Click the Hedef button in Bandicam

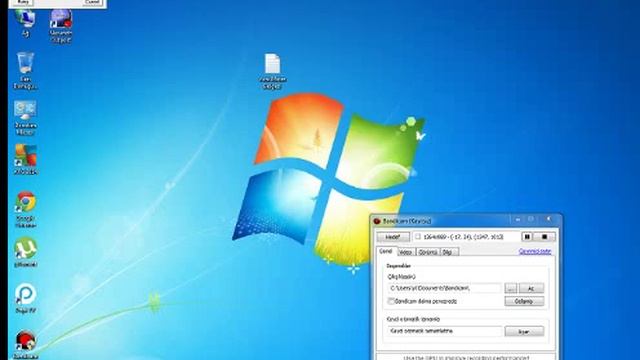(393, 237)
